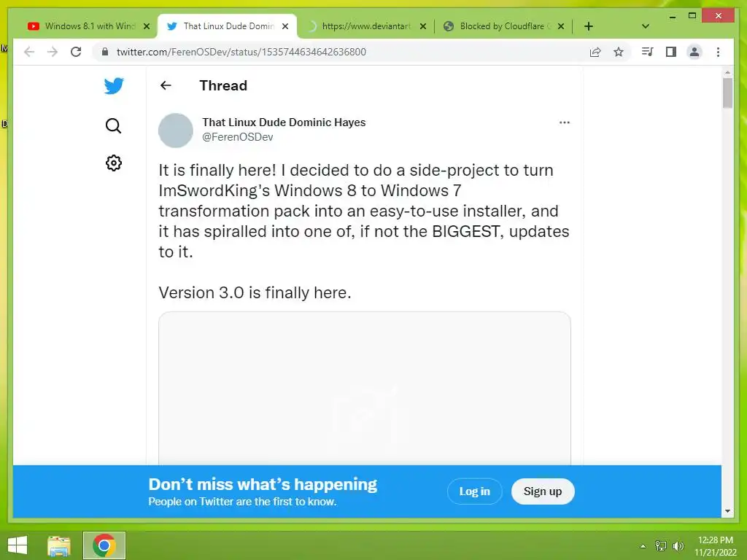Screen dimensions: 747x560
Task: Click the Log in button
Action: [474, 491]
